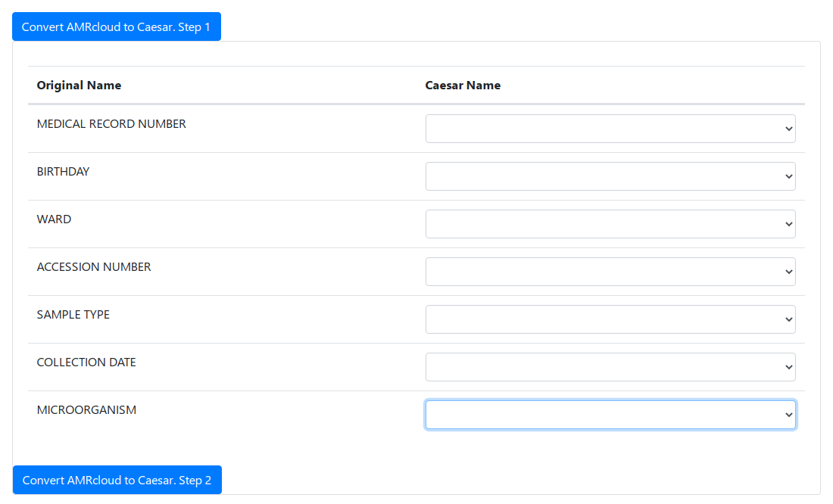Expand the MICROORGANISM Caesar Name dropdown

610,415
